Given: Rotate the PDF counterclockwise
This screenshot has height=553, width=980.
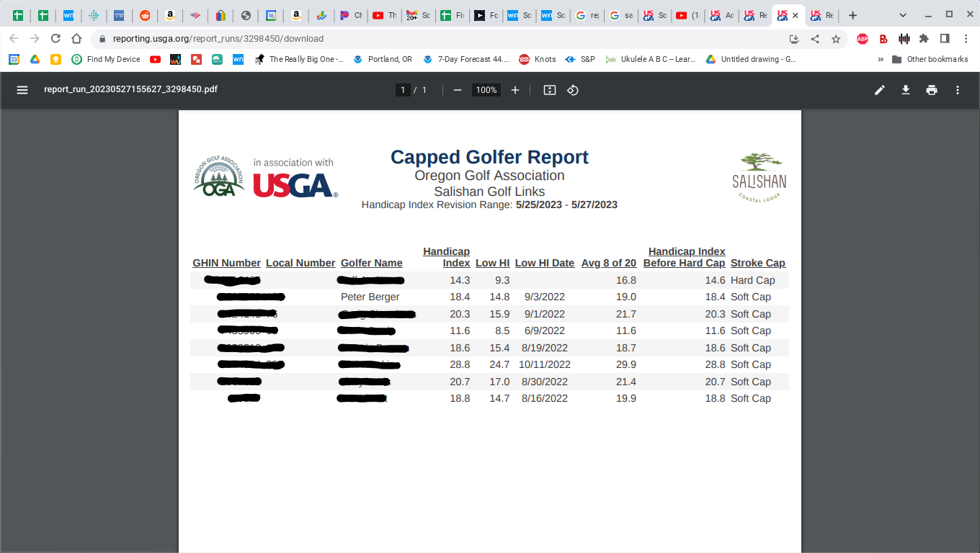Looking at the screenshot, I should point(573,90).
